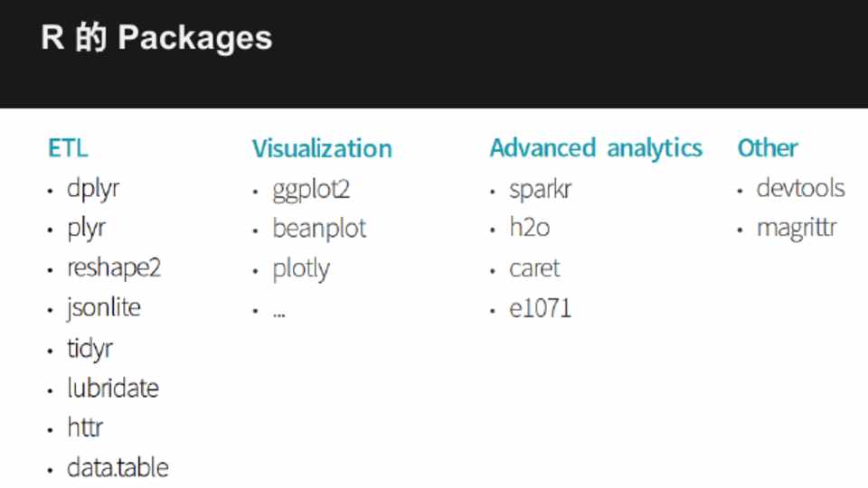Click the beanplot entry
This screenshot has width=868, height=488.
319,229
